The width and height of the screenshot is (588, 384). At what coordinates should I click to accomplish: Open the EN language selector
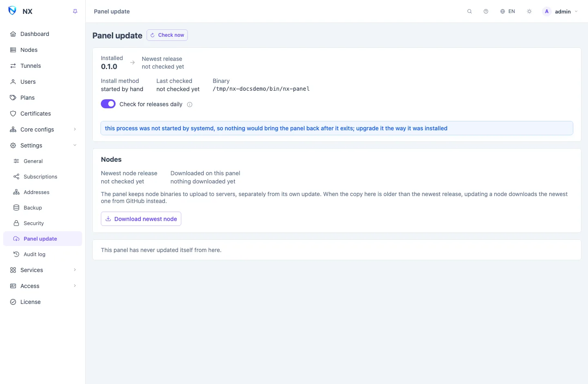pyautogui.click(x=508, y=11)
